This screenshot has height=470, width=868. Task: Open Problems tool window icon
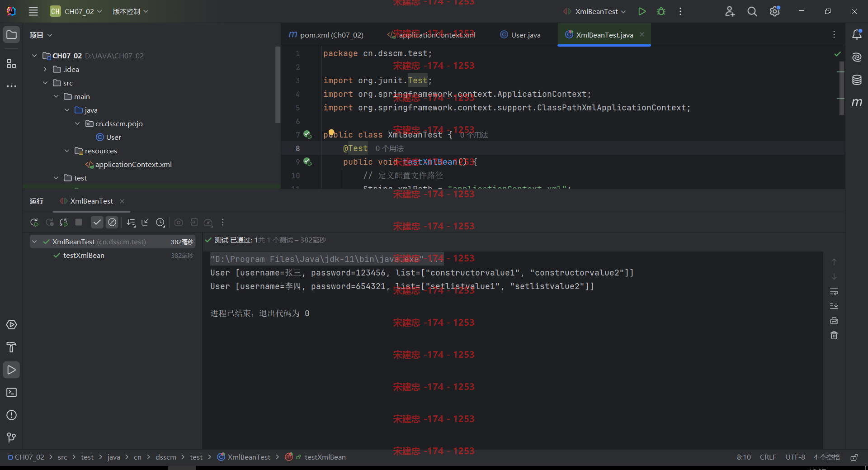click(11, 415)
